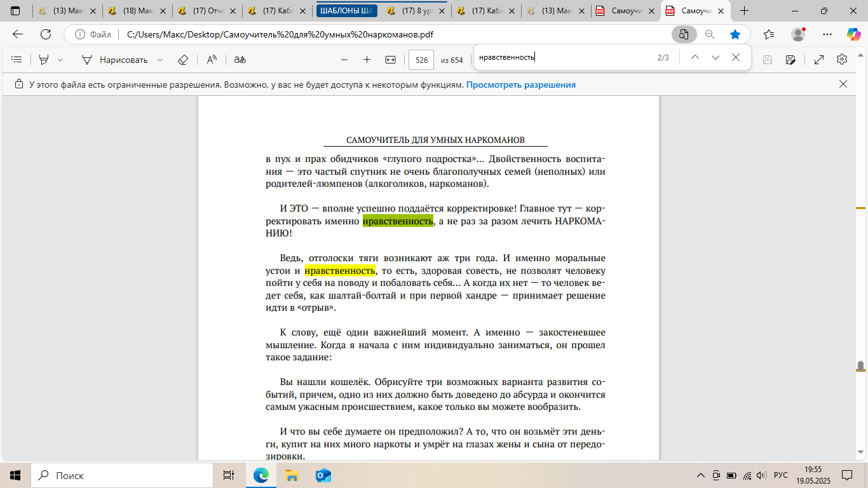Expand the Нарисовать options dropdown arrow
This screenshot has width=868, height=488.
click(160, 60)
